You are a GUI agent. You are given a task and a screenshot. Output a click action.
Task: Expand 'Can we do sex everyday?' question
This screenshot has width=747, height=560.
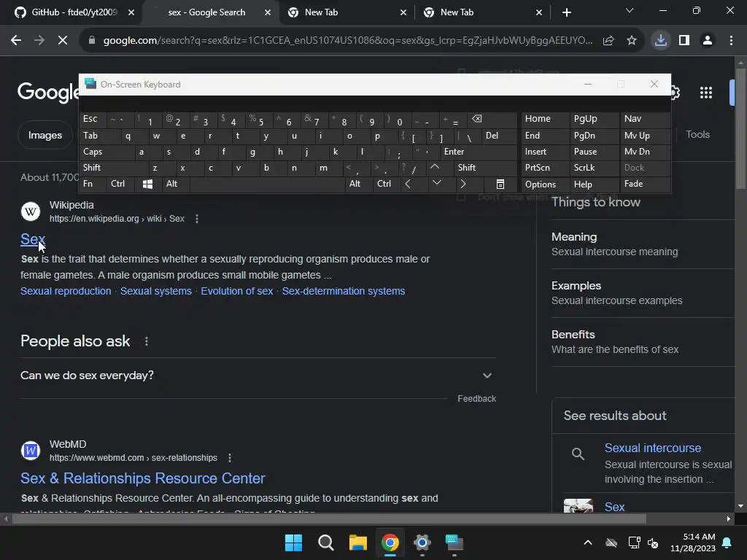click(258, 376)
